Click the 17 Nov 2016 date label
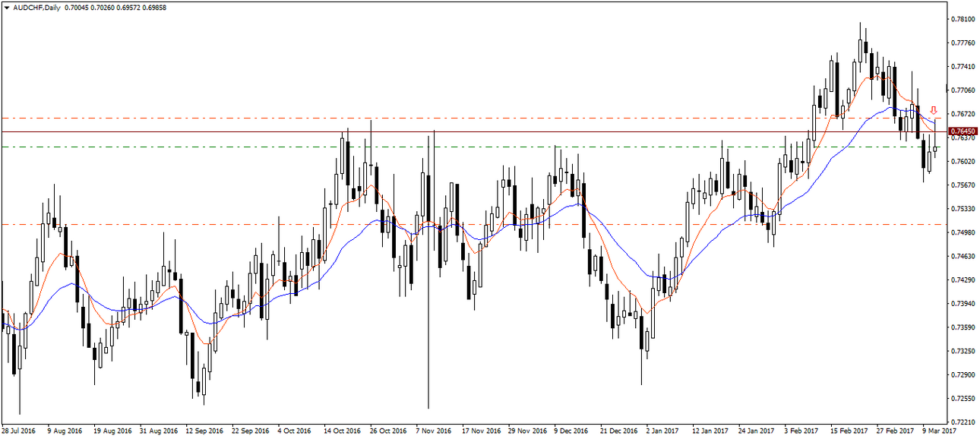Viewport: 980px width, 439px height. pos(480,431)
